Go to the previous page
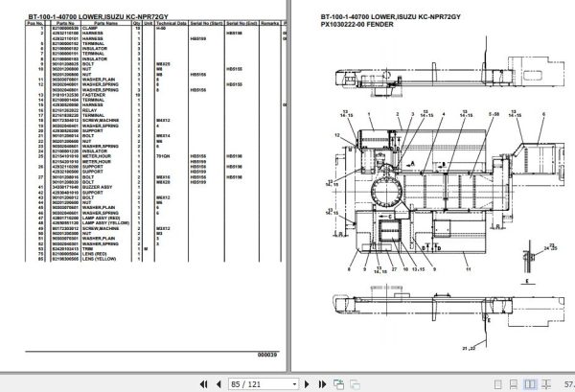Image resolution: width=575 pixels, height=392 pixels. point(218,384)
